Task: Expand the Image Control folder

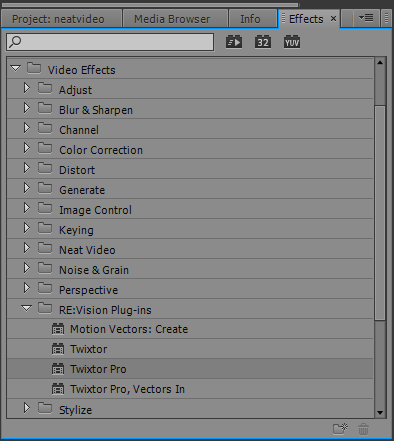Action: click(x=27, y=208)
